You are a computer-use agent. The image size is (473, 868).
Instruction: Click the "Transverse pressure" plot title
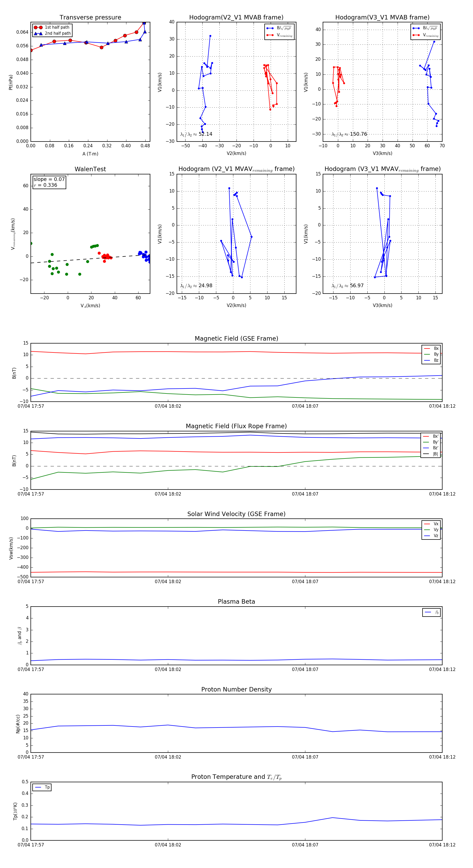pos(90,18)
